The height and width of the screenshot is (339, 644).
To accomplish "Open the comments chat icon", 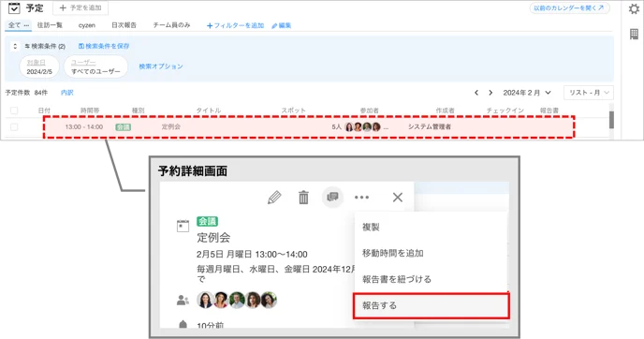I will pos(332,197).
